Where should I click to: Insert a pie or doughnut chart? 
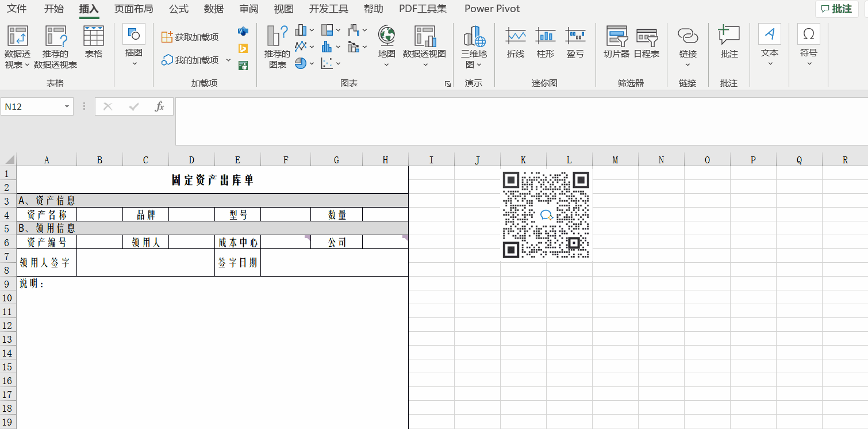[x=301, y=63]
